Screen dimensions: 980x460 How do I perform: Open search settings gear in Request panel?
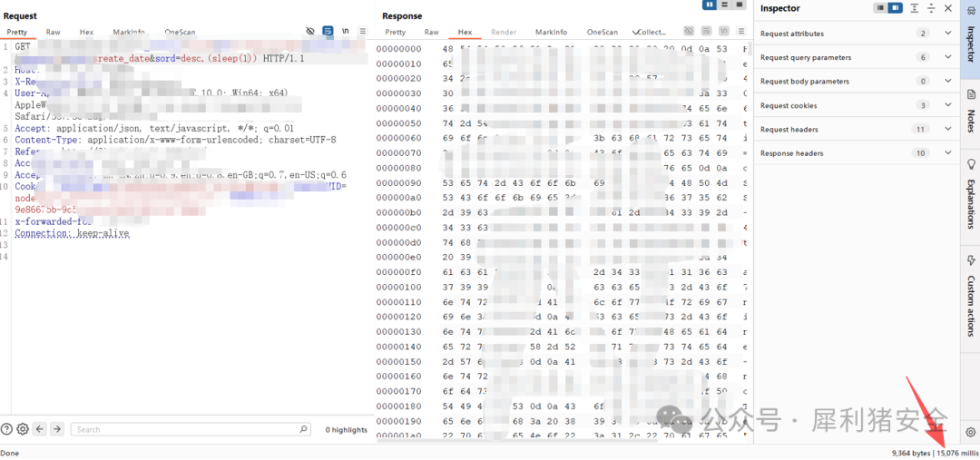[23, 429]
